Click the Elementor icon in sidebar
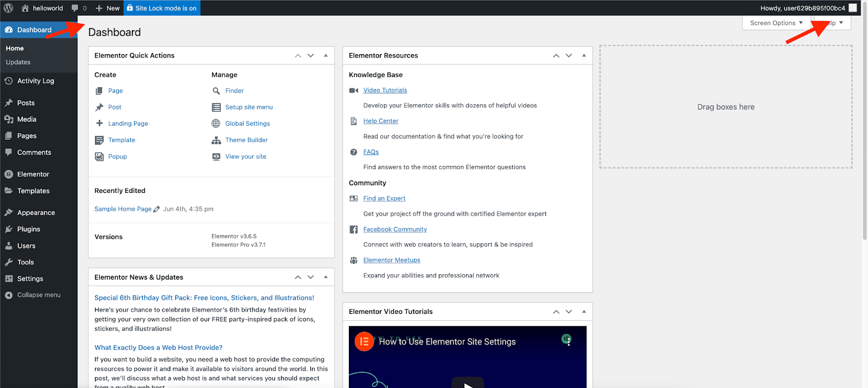 [x=9, y=174]
